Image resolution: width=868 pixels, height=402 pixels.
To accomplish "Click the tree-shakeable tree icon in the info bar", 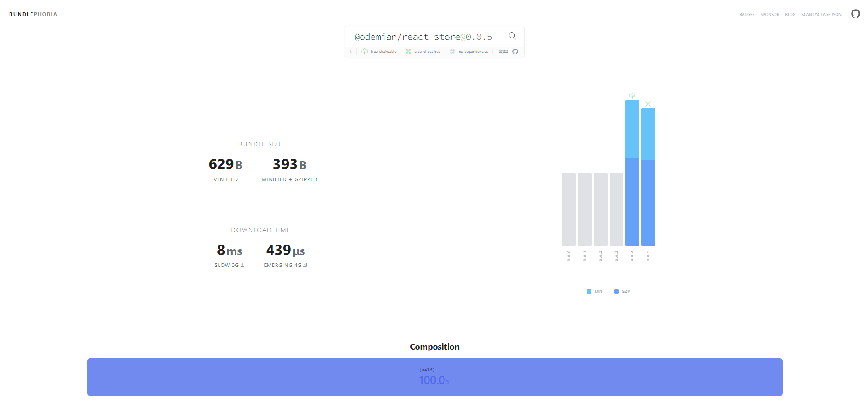I will (364, 52).
